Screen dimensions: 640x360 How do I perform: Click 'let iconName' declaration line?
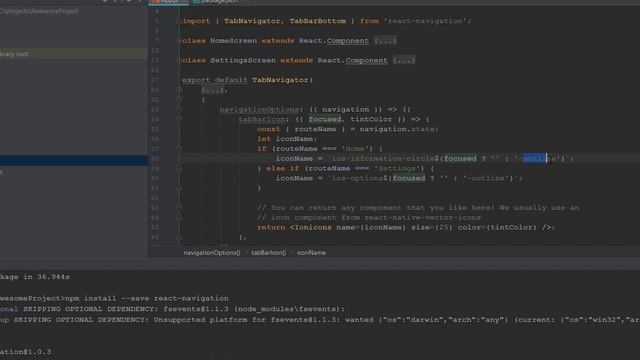pos(287,139)
